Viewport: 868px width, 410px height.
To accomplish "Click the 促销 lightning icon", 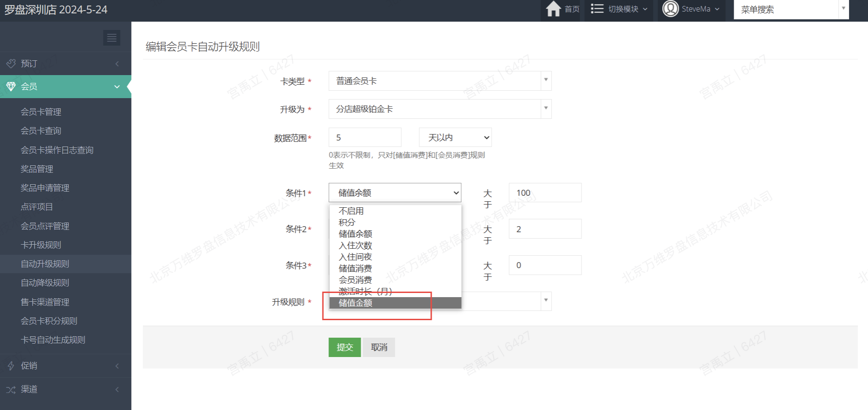I will click(11, 366).
